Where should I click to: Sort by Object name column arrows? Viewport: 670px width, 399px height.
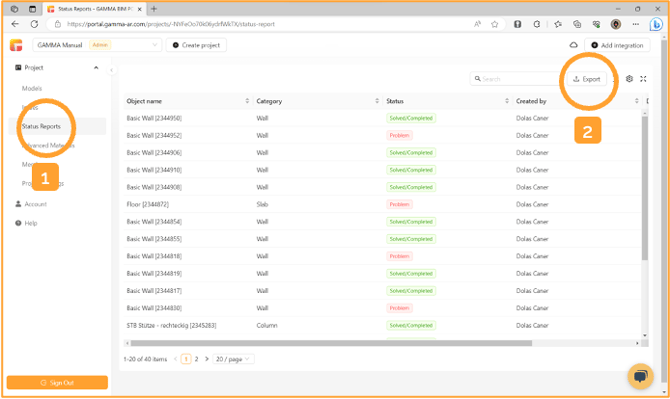[247, 101]
